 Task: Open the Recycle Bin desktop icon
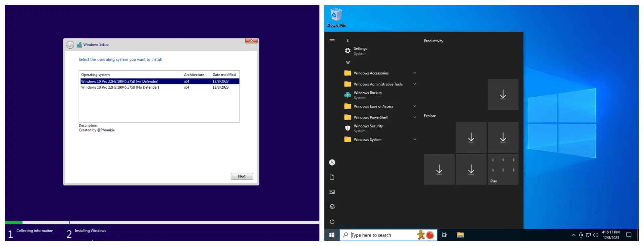pos(336,17)
